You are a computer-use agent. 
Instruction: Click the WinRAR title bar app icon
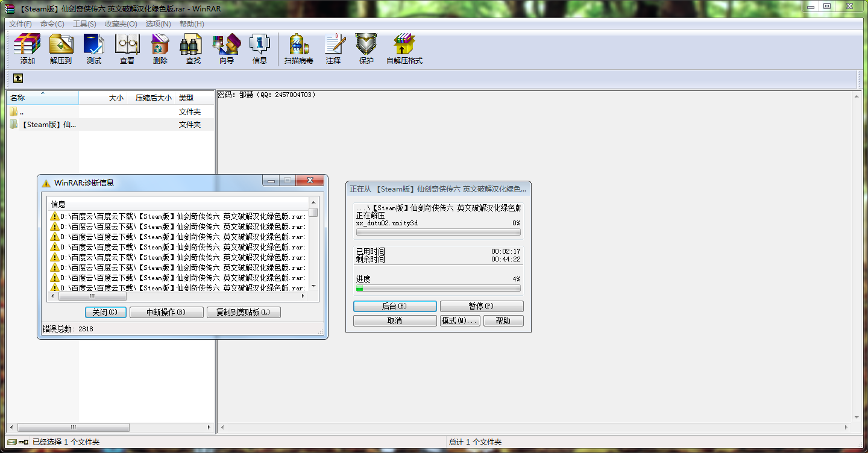[x=10, y=8]
